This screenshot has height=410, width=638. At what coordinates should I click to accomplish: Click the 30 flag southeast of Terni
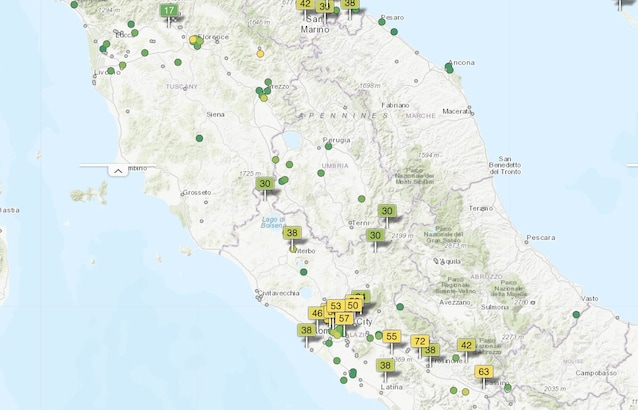click(375, 235)
